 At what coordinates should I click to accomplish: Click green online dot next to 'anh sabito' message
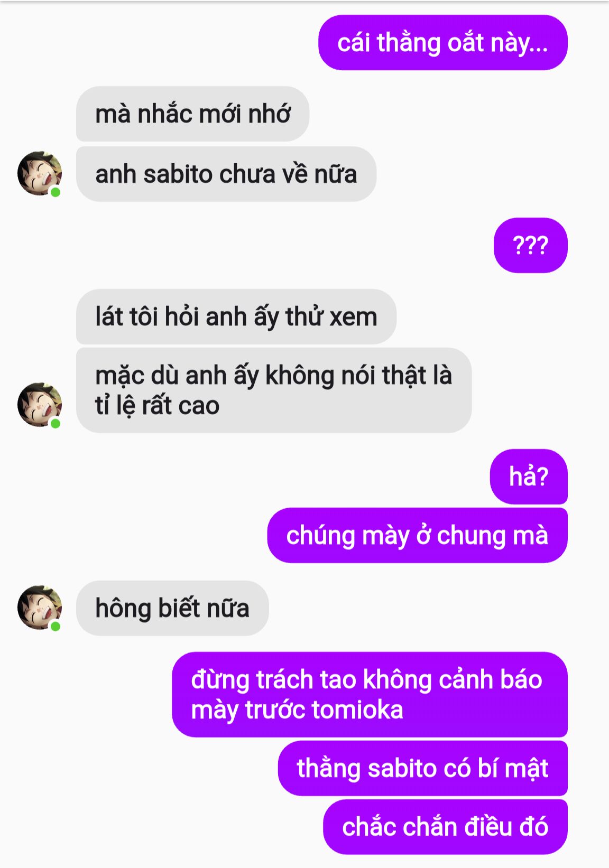point(56,192)
